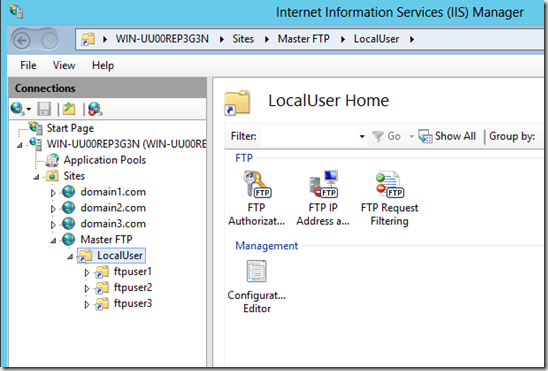Click LocalUser in the address breadcrumb
This screenshot has width=548, height=371.
pos(376,39)
